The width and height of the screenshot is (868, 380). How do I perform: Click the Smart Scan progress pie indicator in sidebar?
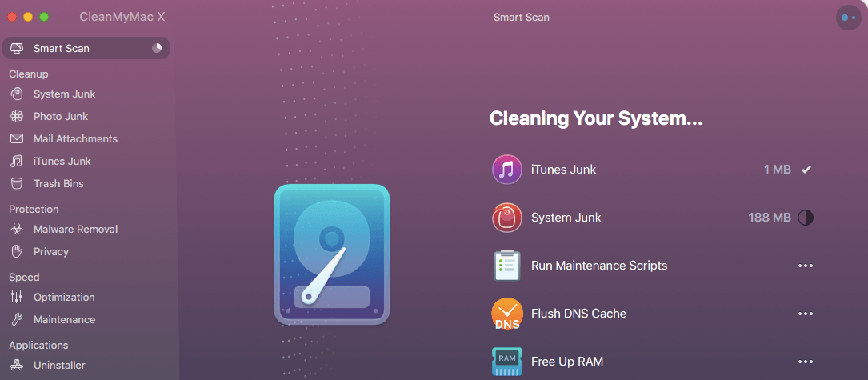[157, 48]
